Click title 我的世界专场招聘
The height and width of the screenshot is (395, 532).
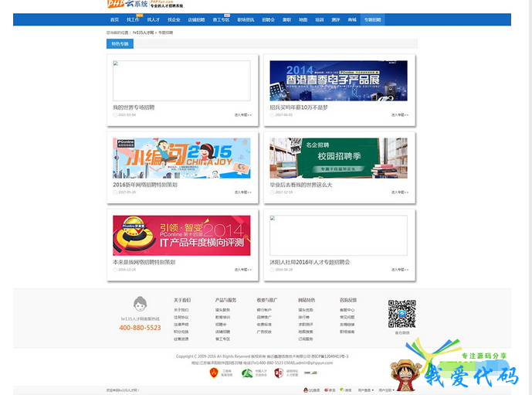pyautogui.click(x=134, y=107)
